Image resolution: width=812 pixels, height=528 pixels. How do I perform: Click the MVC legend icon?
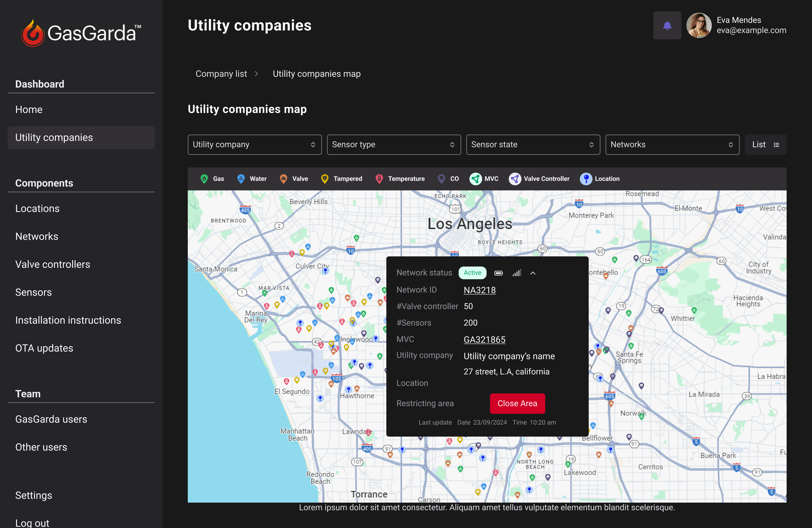tap(476, 179)
